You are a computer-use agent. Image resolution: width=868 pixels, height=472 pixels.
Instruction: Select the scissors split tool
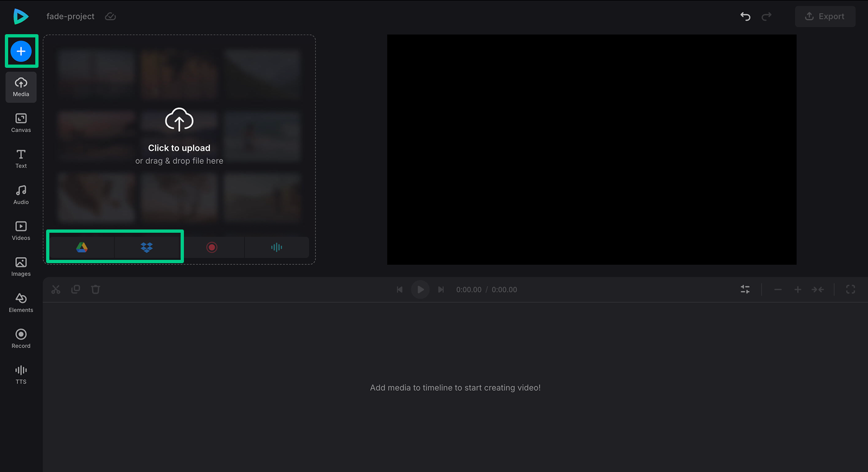click(56, 290)
